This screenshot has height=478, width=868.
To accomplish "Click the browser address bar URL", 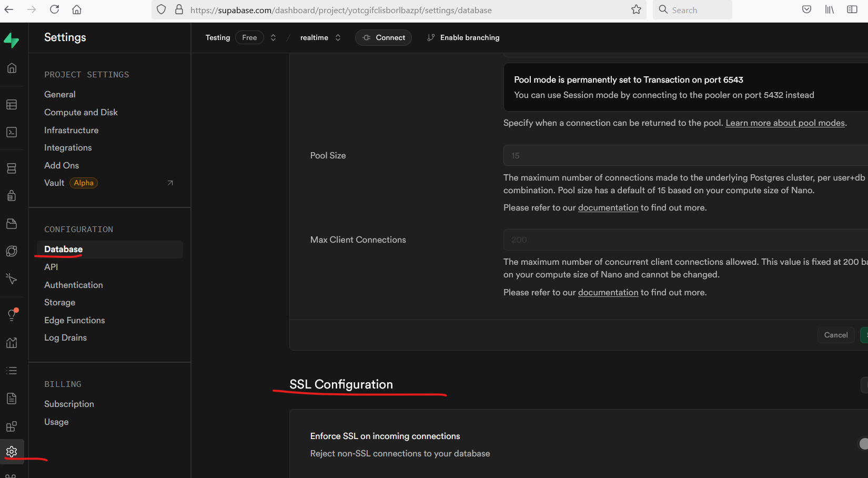I will [x=341, y=10].
